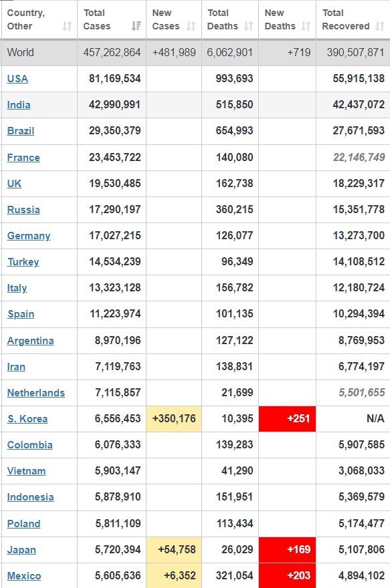Image resolution: width=390 pixels, height=588 pixels.
Task: Select the Netherlands link
Action: click(x=36, y=393)
